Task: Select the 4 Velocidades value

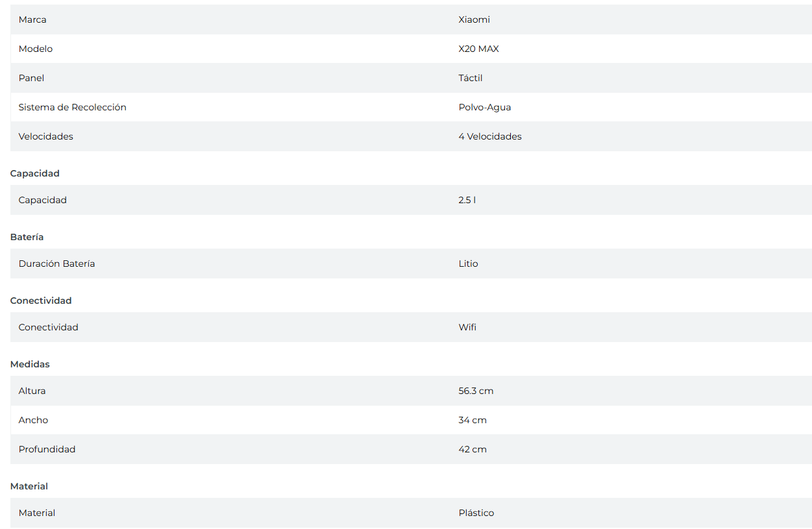Action: click(489, 136)
